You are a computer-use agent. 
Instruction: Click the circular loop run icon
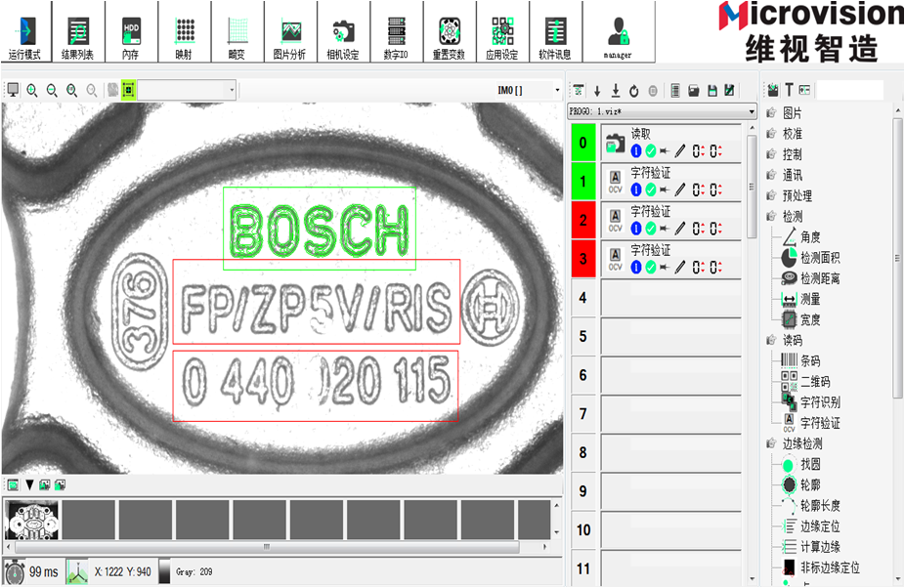pyautogui.click(x=634, y=91)
